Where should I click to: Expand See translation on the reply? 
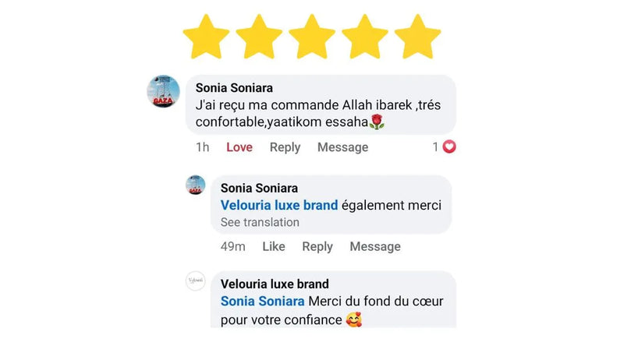pos(260,222)
